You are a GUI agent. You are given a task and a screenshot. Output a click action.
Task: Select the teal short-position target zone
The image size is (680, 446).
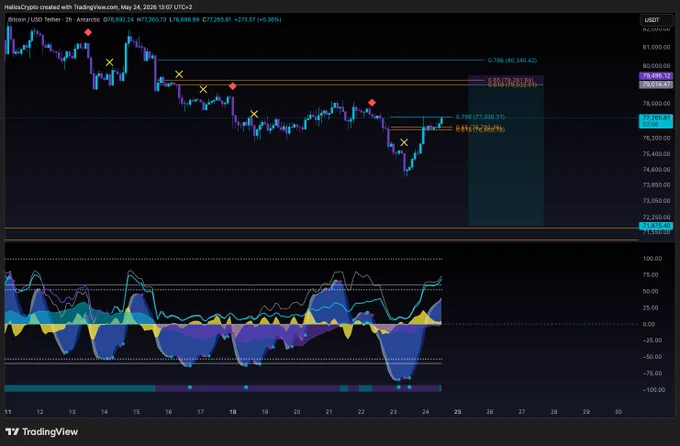pyautogui.click(x=506, y=156)
